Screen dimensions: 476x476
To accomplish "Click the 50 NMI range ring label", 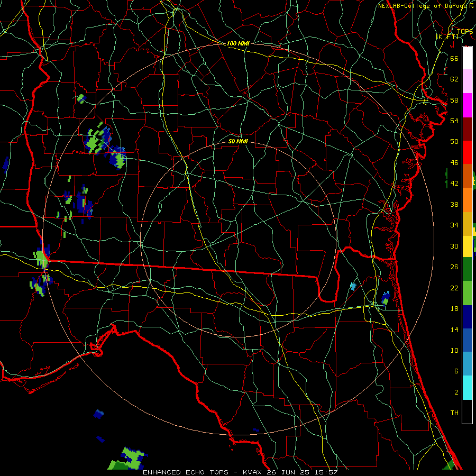I will pyautogui.click(x=238, y=141).
